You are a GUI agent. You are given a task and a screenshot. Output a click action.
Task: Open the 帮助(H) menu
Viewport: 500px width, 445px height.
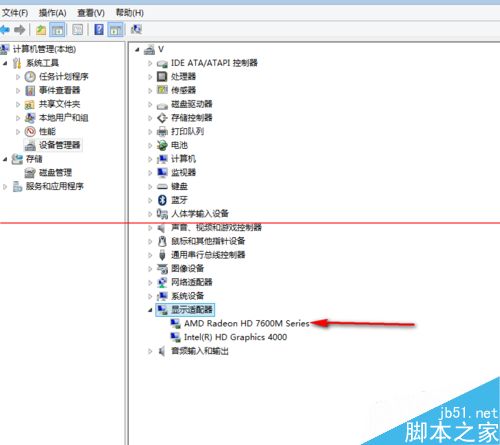pyautogui.click(x=129, y=13)
